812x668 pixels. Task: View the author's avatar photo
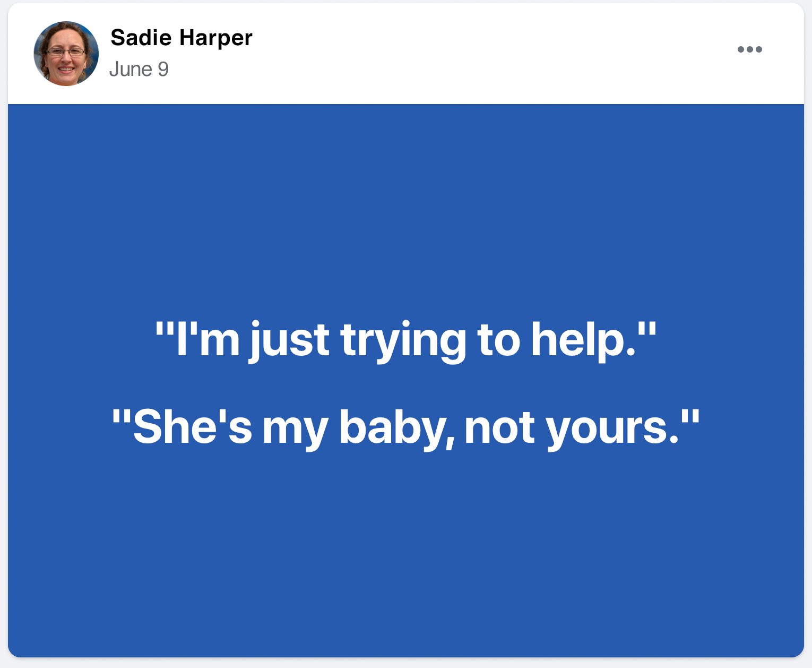point(66,54)
